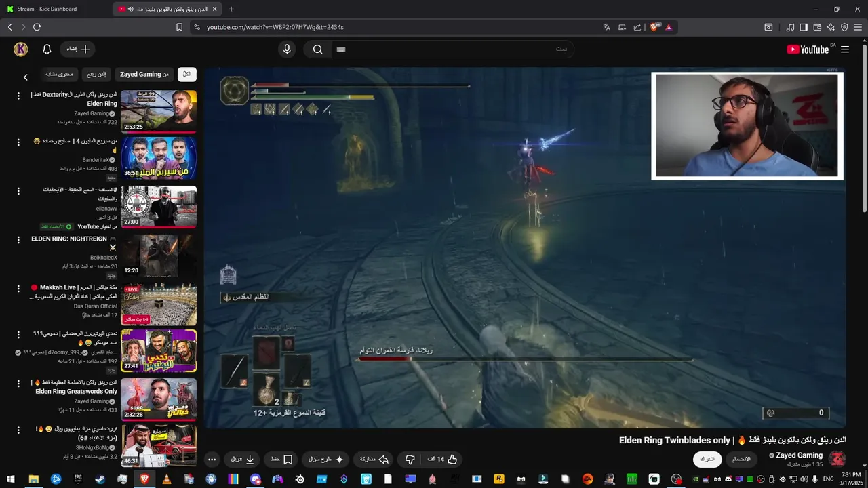Viewport: 868px width, 488px height.
Task: Open the Zayed Gaming channel name link
Action: pyautogui.click(x=800, y=455)
